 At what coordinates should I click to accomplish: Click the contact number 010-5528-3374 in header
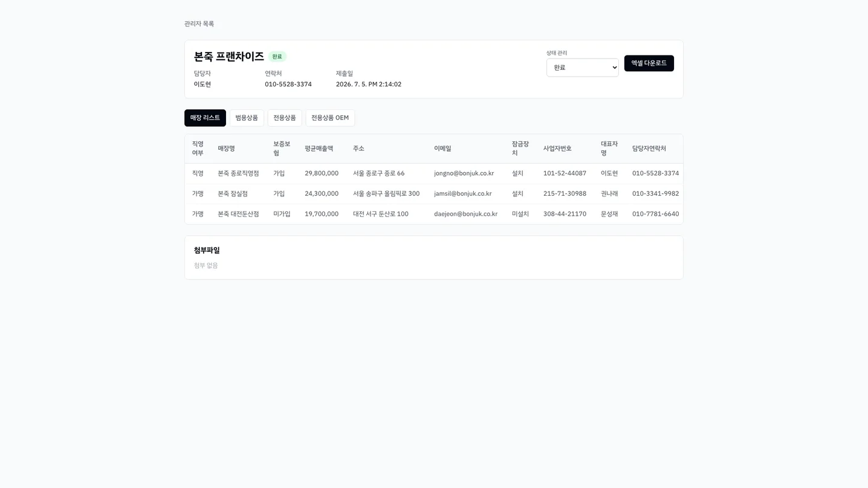[x=288, y=85]
